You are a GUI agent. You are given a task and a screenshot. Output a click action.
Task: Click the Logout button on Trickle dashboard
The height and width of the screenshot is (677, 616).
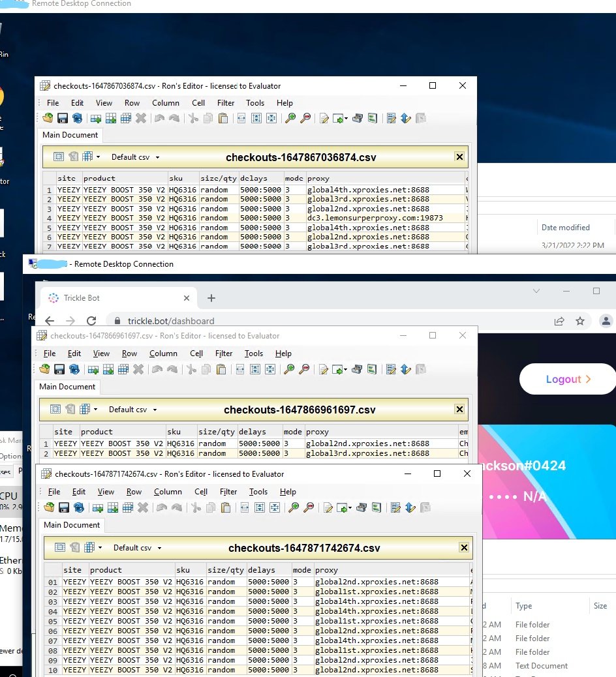[x=568, y=379]
